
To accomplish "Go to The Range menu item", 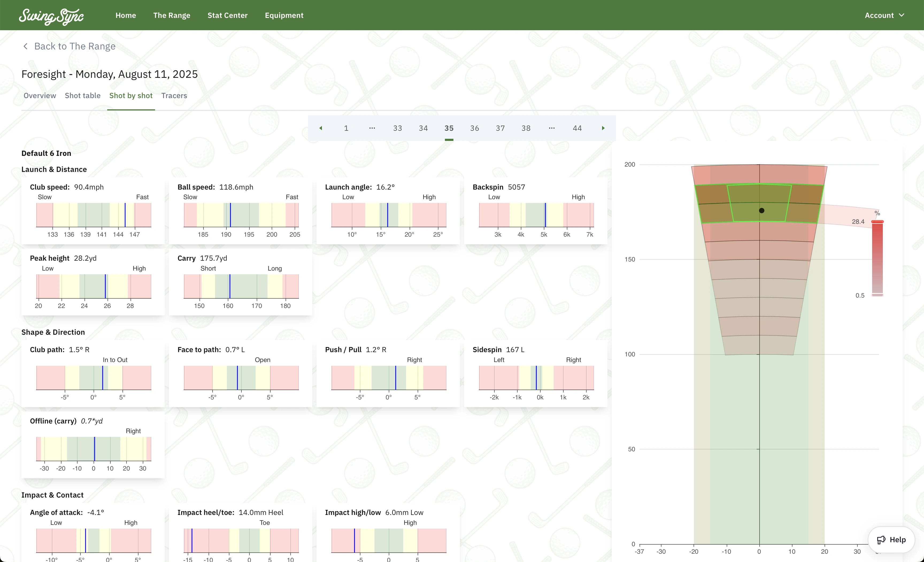I will coord(172,15).
